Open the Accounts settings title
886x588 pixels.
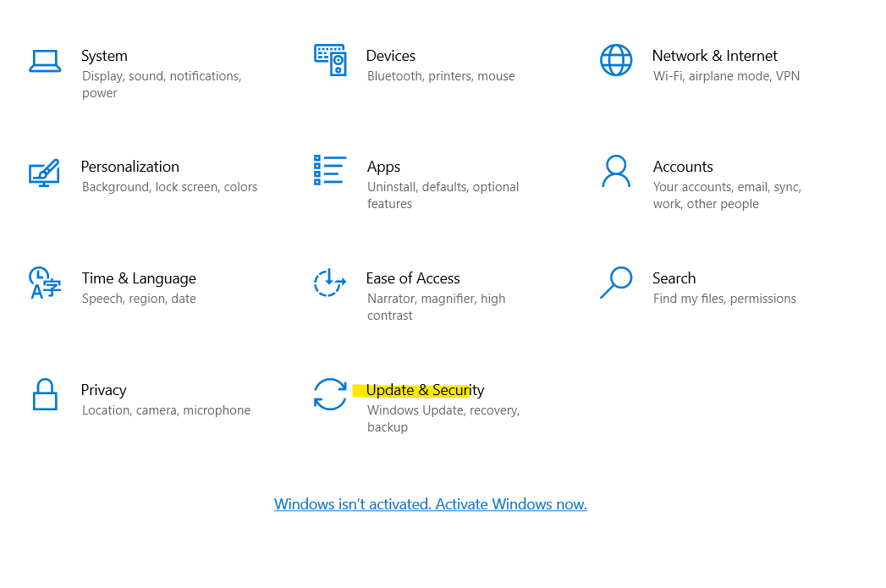click(x=683, y=167)
